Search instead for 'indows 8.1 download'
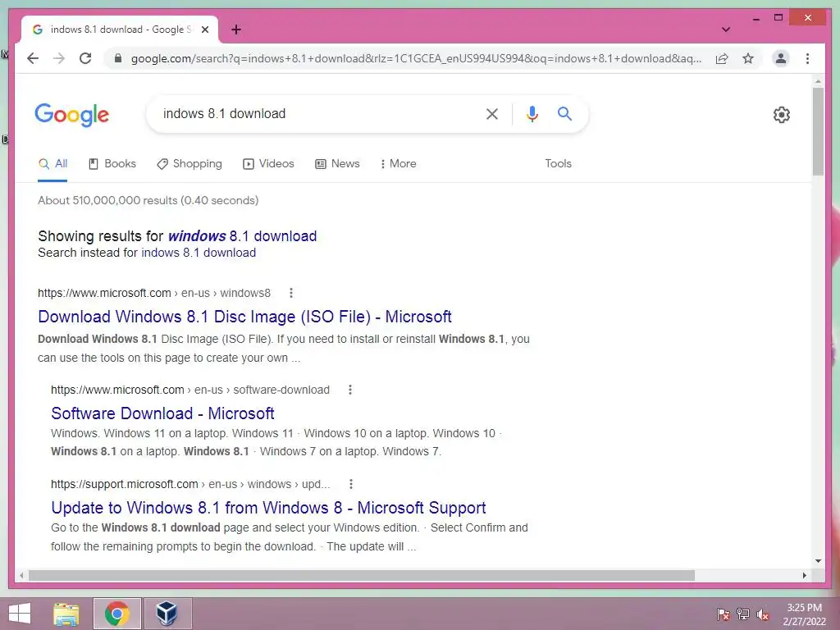The width and height of the screenshot is (840, 630). point(199,253)
